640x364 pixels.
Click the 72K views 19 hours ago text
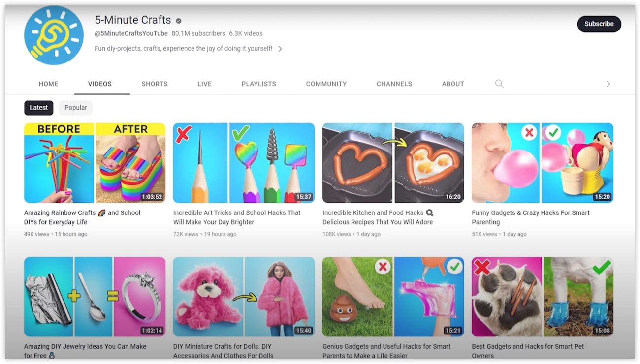[x=205, y=234]
